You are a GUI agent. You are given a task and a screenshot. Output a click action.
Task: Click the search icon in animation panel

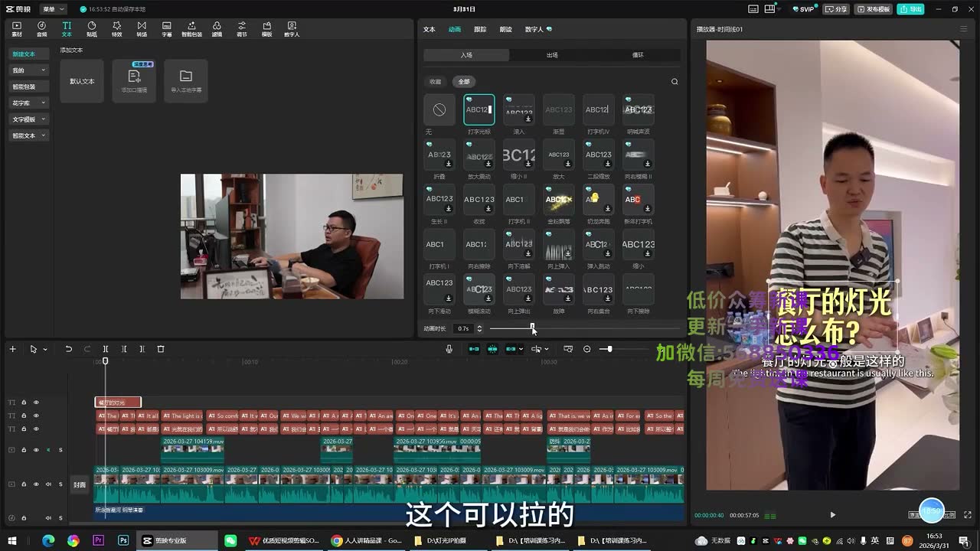pos(675,81)
